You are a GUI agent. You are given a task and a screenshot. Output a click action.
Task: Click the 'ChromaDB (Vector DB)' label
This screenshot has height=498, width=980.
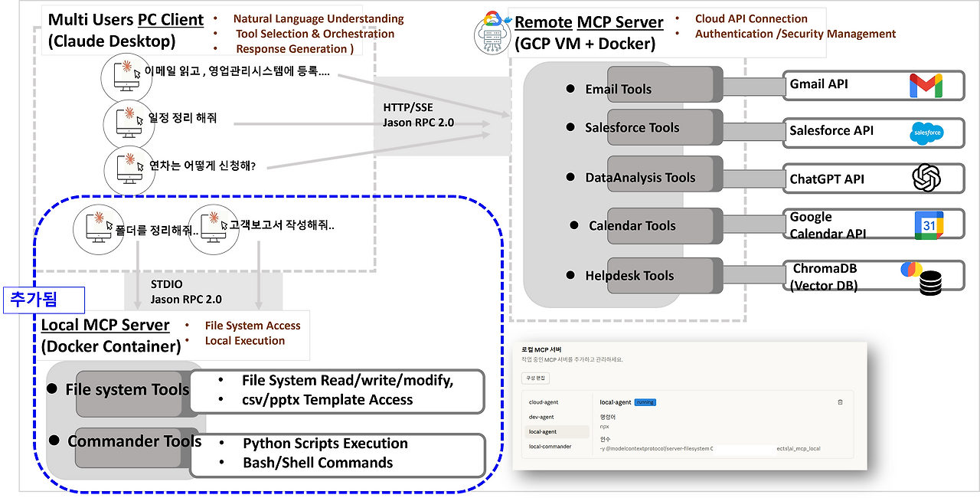823,277
